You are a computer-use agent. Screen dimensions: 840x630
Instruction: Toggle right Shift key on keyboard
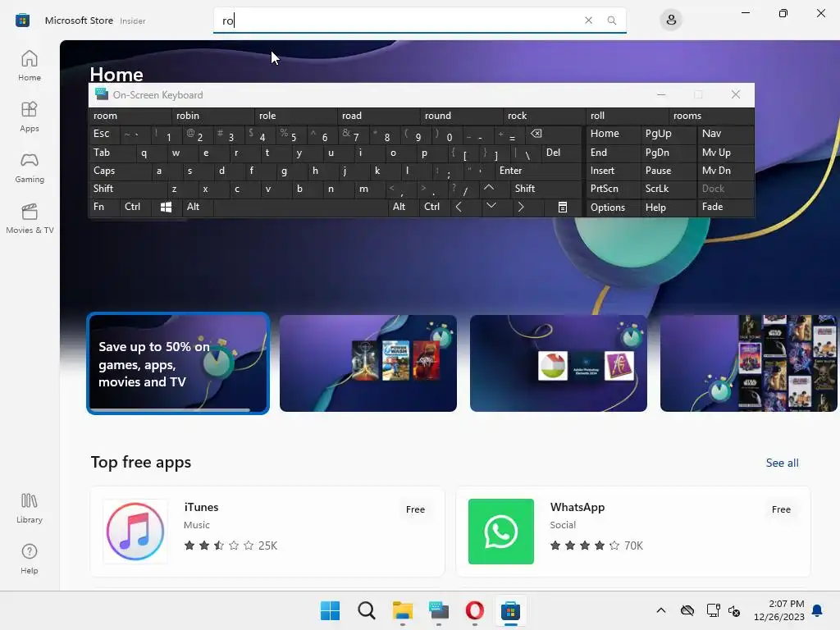tap(546, 189)
